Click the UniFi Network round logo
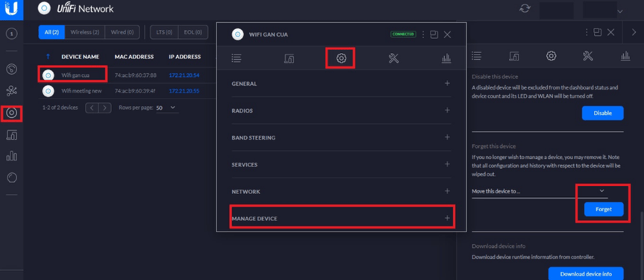 pos(44,8)
